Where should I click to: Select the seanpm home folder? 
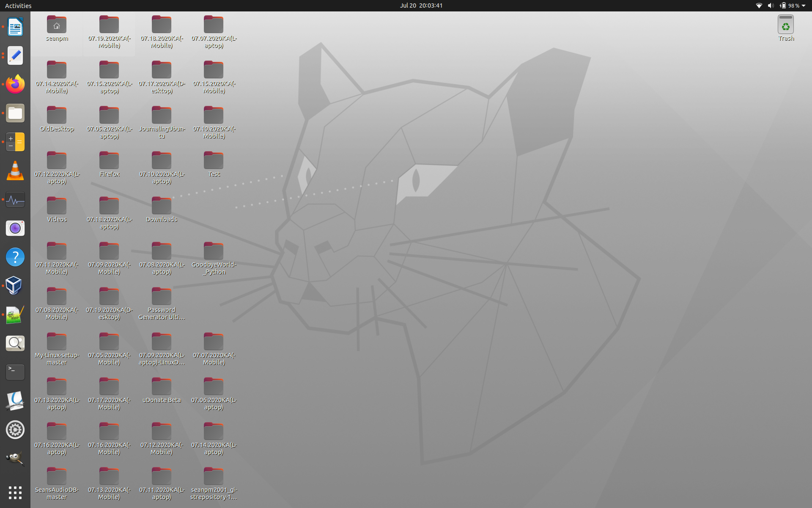[57, 28]
